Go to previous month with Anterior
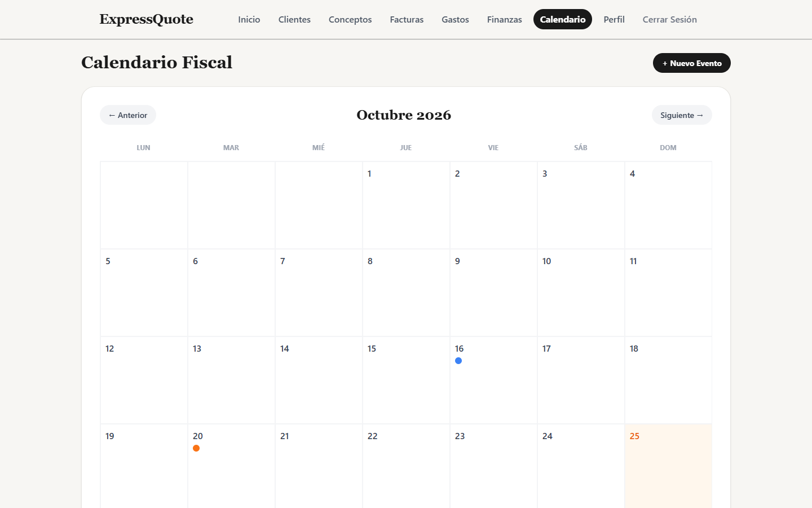The height and width of the screenshot is (508, 812). (128, 115)
